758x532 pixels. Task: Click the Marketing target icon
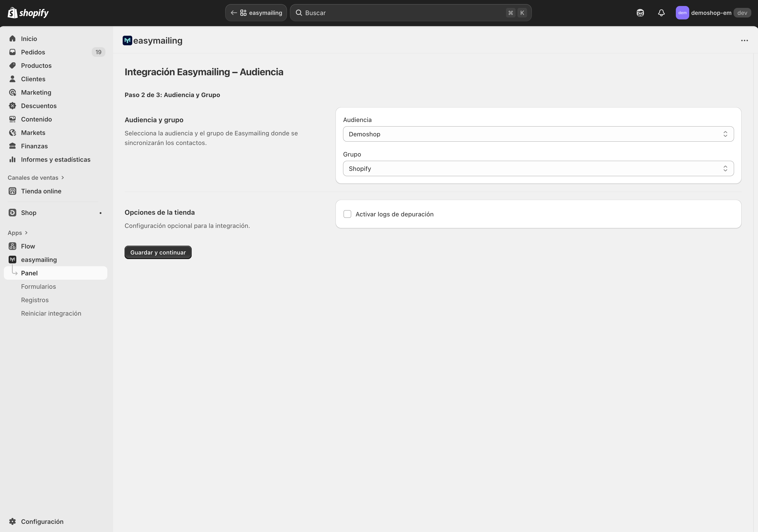[12, 93]
